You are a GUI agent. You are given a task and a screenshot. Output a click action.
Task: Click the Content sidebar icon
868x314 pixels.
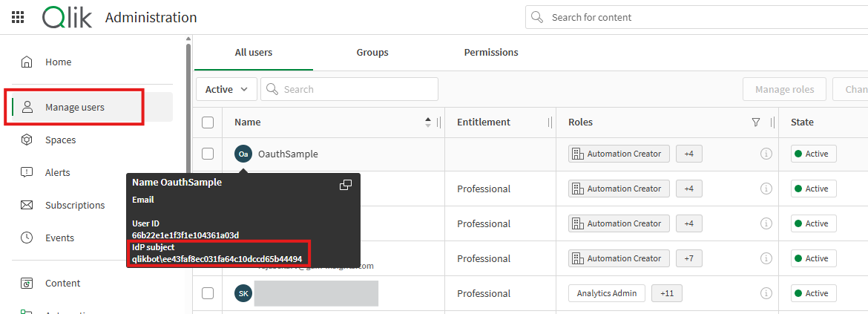(27, 284)
